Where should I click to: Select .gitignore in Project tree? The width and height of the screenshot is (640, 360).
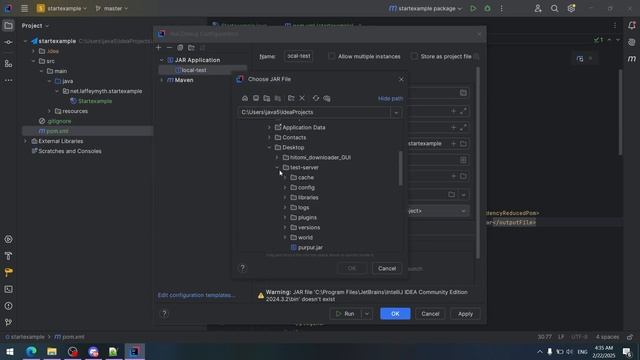point(59,121)
